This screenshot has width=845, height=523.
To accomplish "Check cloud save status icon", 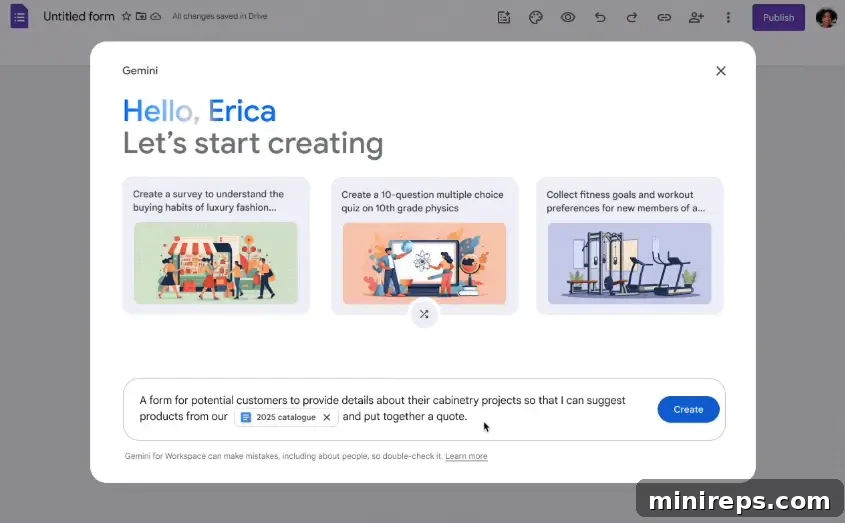I will (156, 16).
